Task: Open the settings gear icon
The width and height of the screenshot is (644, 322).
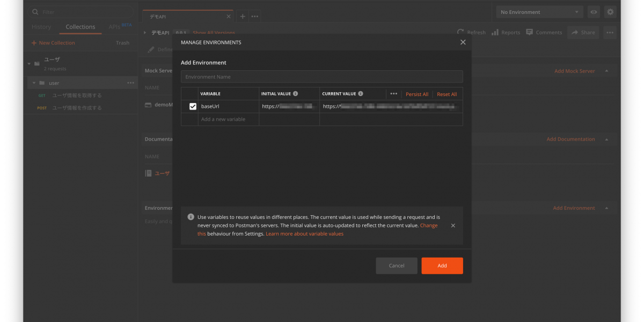Action: tap(610, 12)
